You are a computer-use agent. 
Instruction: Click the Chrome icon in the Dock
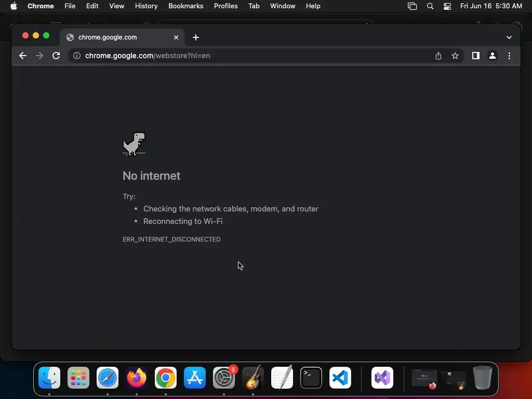pos(166,378)
